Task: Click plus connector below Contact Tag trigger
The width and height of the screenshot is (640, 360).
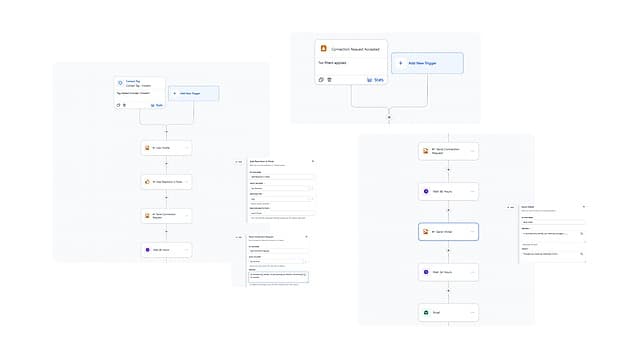Action: coord(167,131)
